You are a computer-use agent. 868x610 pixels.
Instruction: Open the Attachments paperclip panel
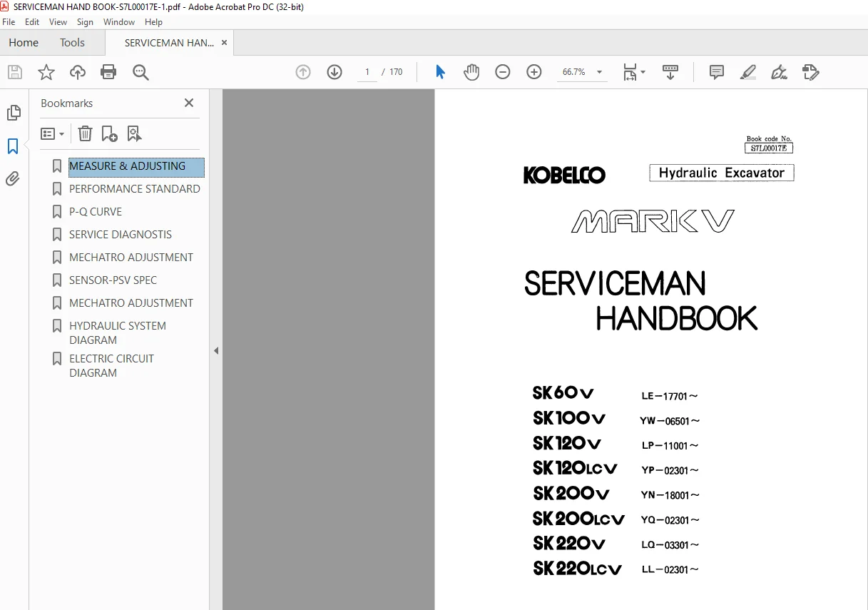coord(13,178)
